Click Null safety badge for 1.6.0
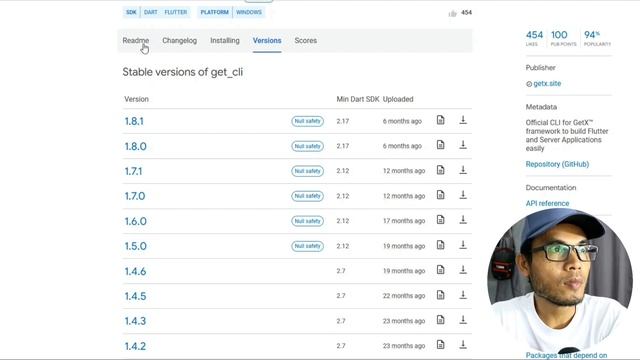The width and height of the screenshot is (640, 360). click(x=307, y=221)
